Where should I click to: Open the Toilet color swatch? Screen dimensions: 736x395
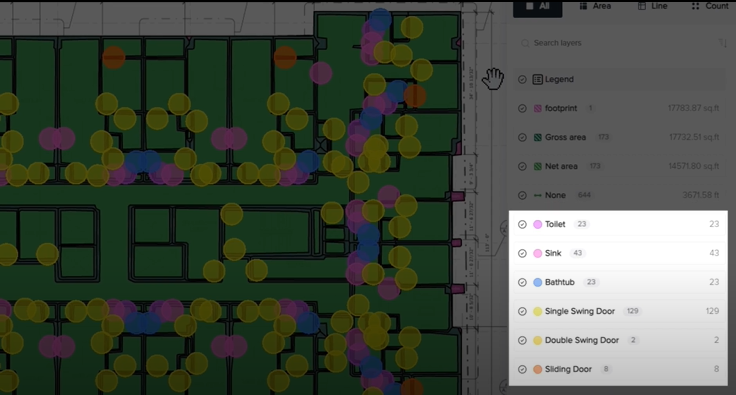coord(537,224)
